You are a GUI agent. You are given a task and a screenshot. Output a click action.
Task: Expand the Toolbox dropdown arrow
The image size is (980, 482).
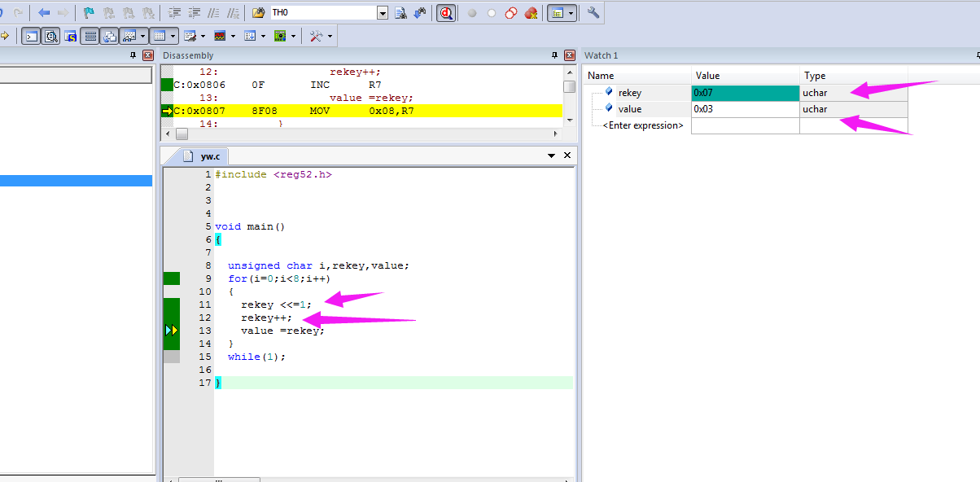330,36
